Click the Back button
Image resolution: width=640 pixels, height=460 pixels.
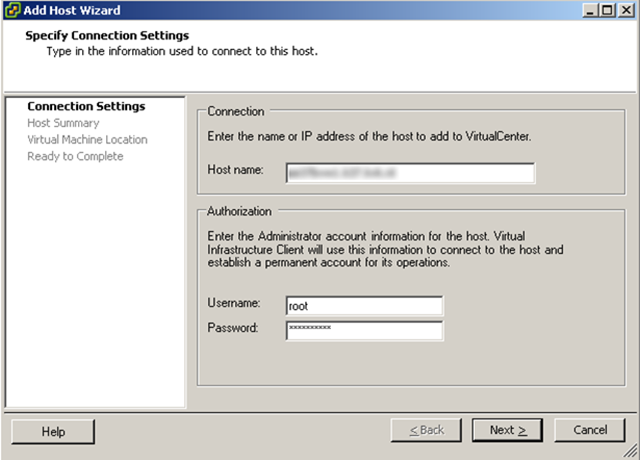(427, 430)
